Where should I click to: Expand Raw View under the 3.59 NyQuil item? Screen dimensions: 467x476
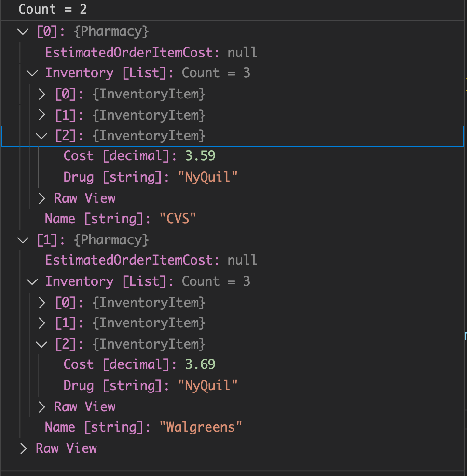pyautogui.click(x=42, y=198)
